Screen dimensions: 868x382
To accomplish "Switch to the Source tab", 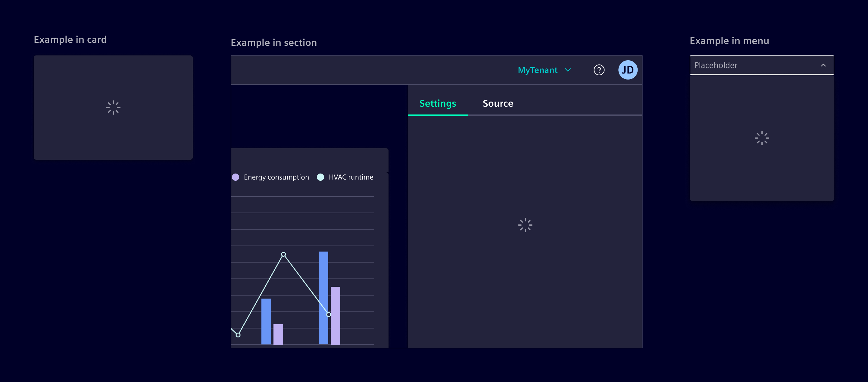I will tap(498, 103).
